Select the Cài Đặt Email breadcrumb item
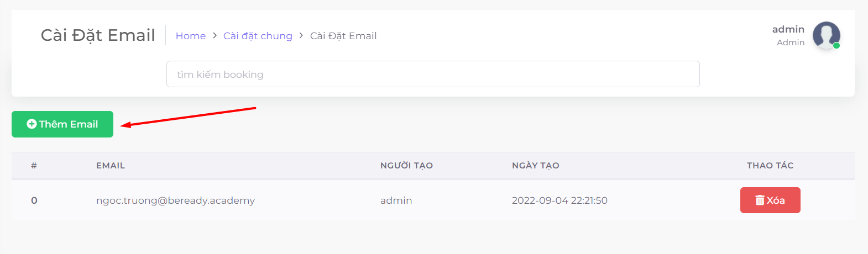 click(x=343, y=36)
